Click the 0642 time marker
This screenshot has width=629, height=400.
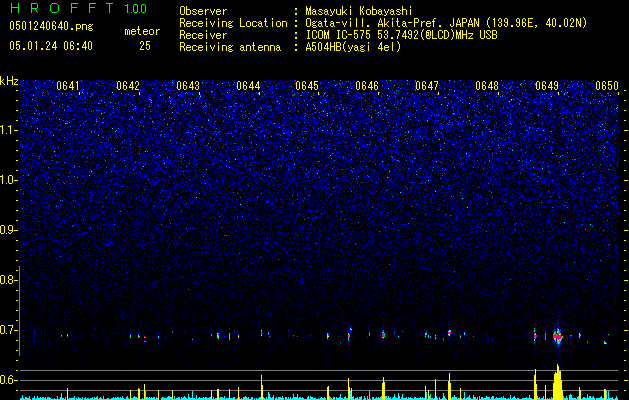[128, 86]
